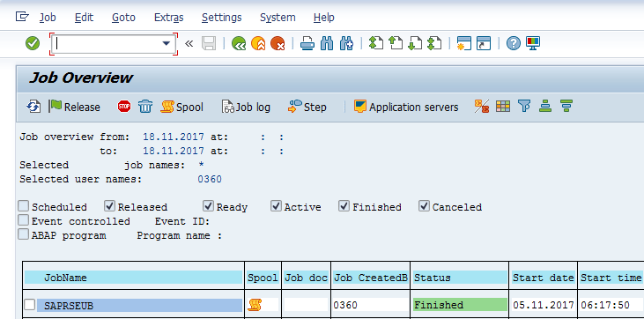644x319 pixels.
Task: Click the Application servers button
Action: pos(406,107)
